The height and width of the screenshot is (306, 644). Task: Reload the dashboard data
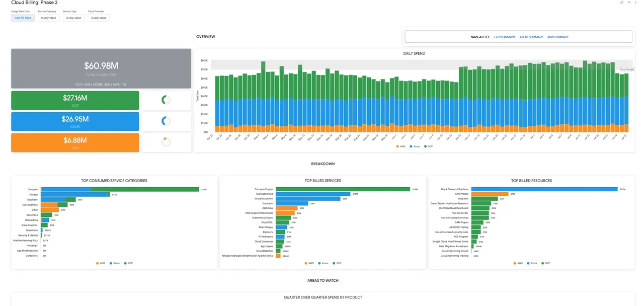[622, 3]
